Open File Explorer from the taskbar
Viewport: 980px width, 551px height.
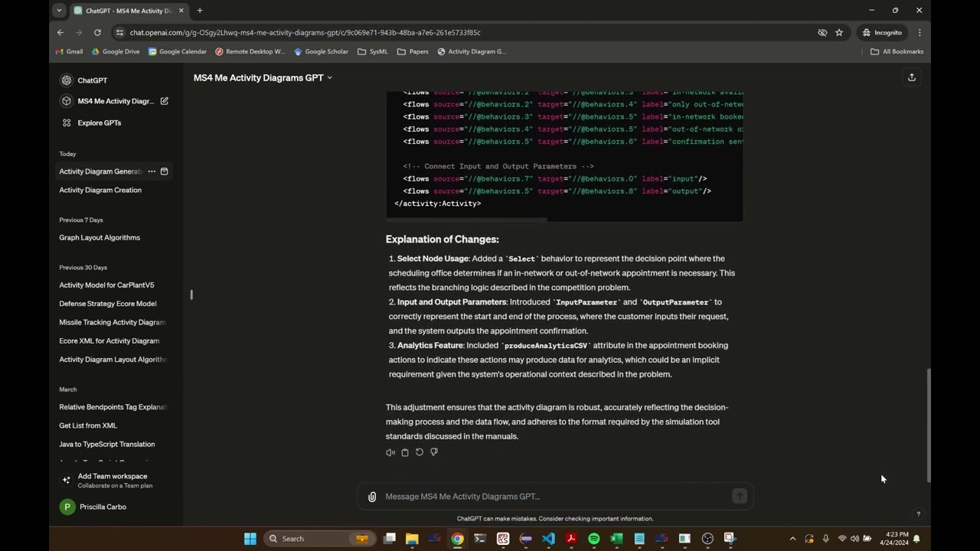(x=412, y=539)
